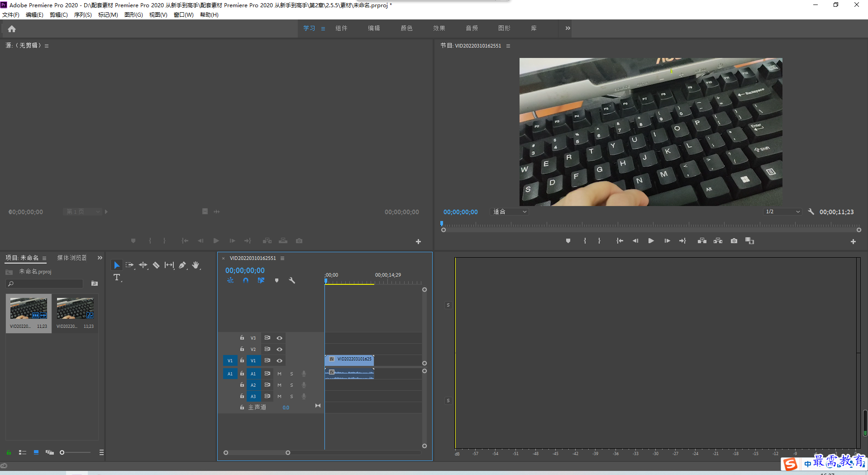868x475 pixels.
Task: Export frame with the camera icon
Action: (x=734, y=241)
